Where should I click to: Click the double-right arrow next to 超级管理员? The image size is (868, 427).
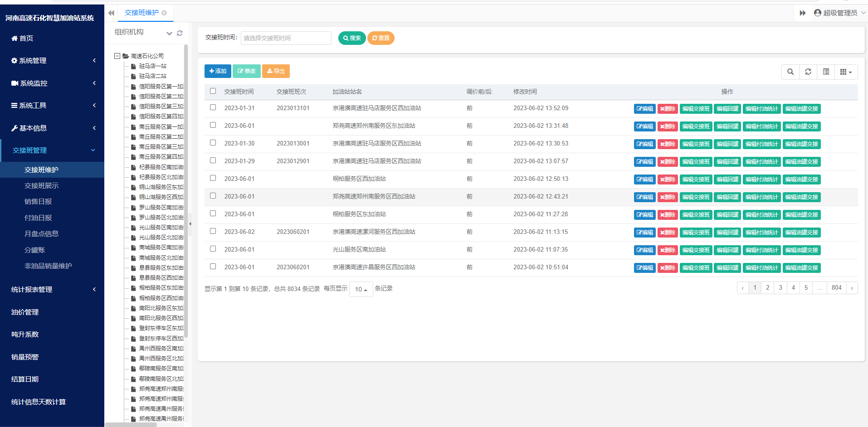pos(802,13)
